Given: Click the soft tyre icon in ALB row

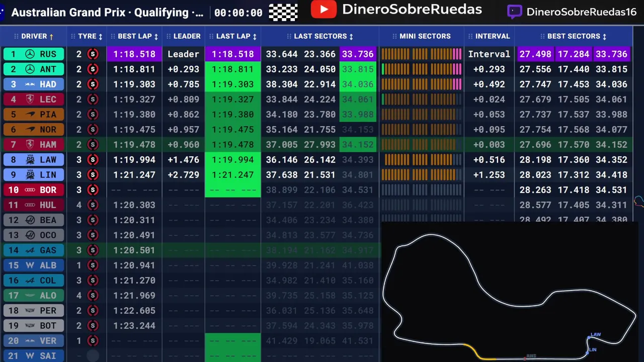Looking at the screenshot, I should click(x=93, y=265).
